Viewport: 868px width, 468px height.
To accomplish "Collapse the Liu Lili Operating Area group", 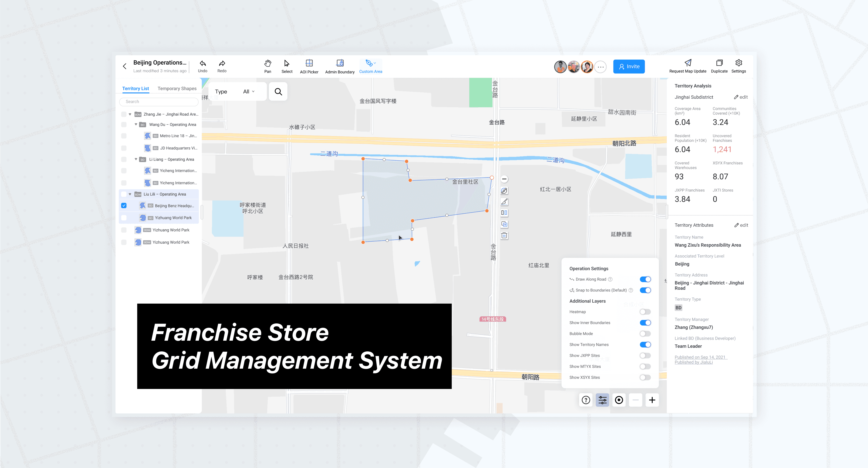I will click(x=130, y=194).
